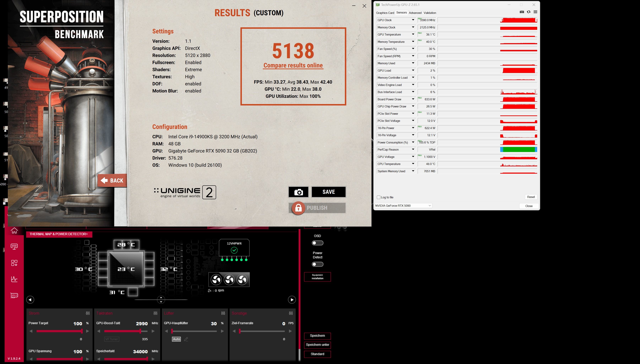Click the Power Target slider

tap(59, 331)
